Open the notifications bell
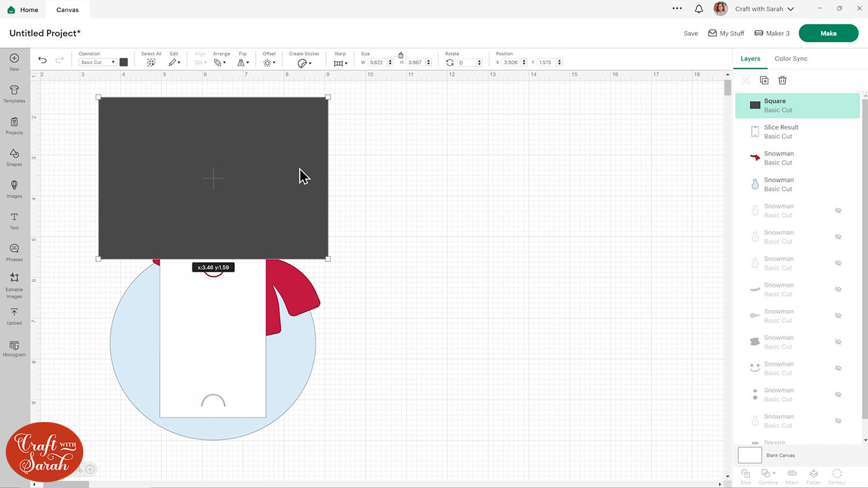This screenshot has width=868, height=488. [699, 9]
